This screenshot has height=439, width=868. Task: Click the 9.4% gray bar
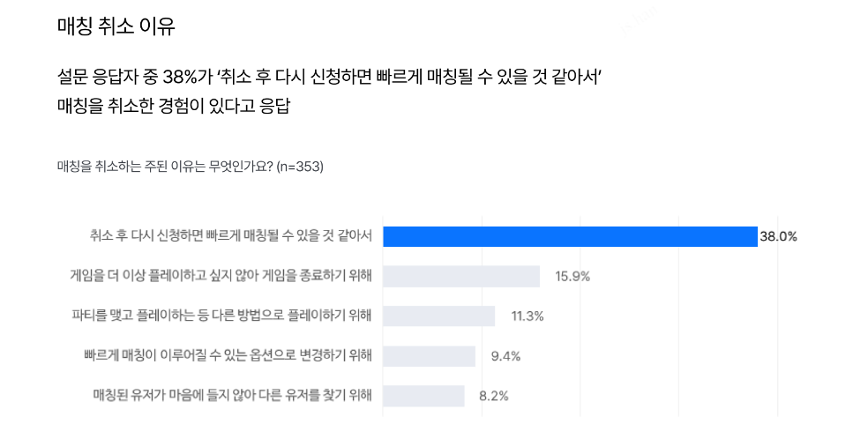[x=429, y=356]
